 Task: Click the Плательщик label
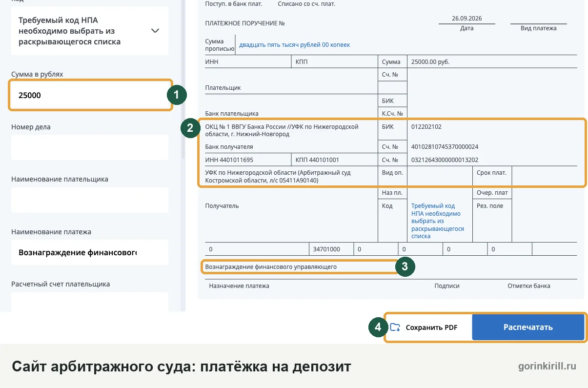click(223, 88)
